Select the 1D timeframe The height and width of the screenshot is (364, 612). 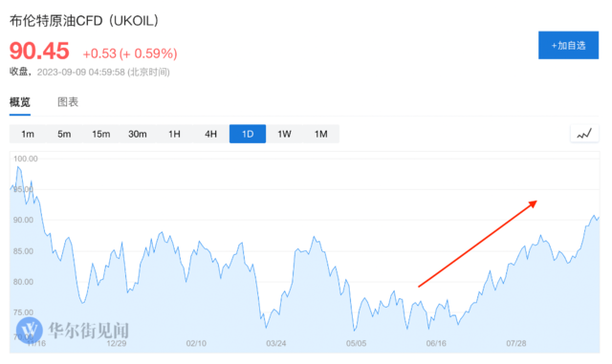248,134
